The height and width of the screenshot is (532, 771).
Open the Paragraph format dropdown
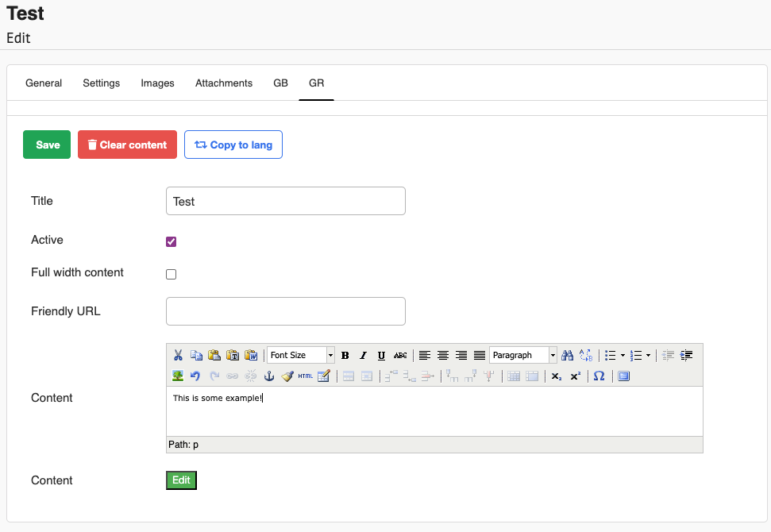522,355
